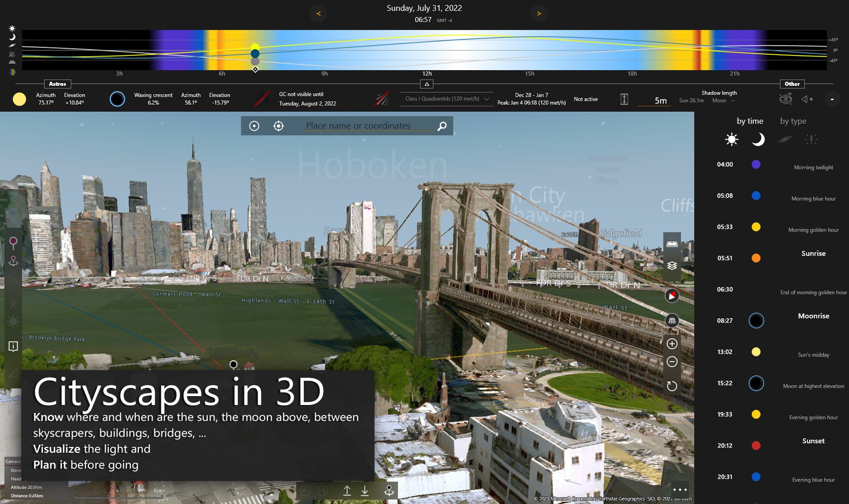Select the red pin marker tool
Image resolution: width=849 pixels, height=504 pixels.
tap(13, 242)
